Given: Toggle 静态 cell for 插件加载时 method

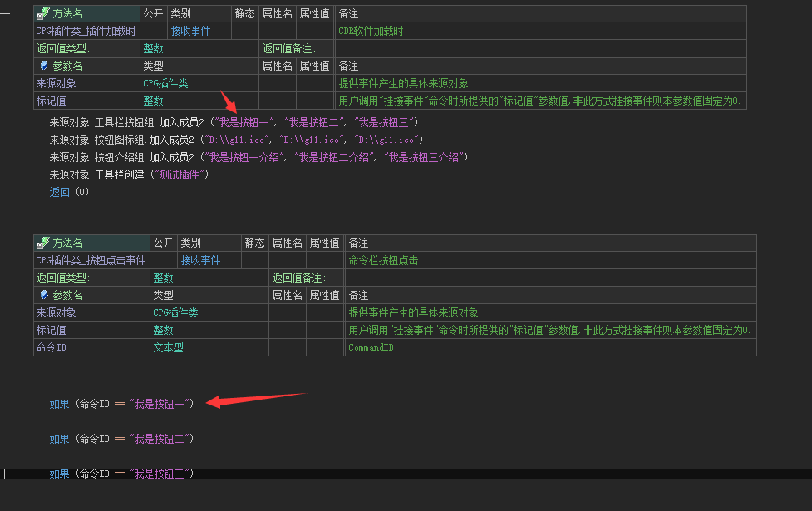Looking at the screenshot, I should [244, 31].
